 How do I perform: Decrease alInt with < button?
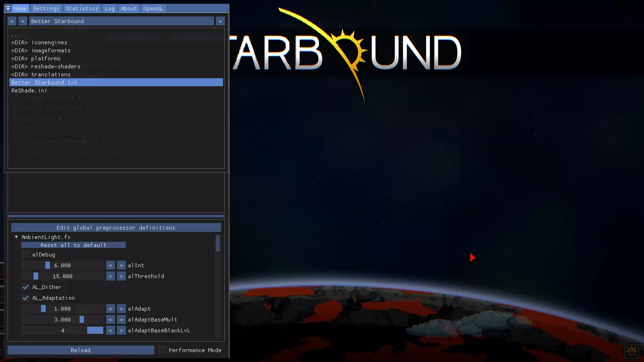(x=110, y=265)
